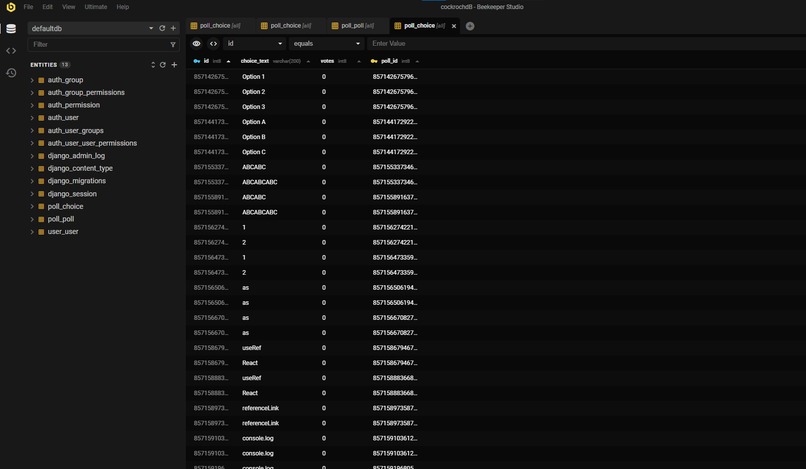Screen dimensions: 806x469
Task: Refresh the entities list
Action: pos(162,65)
